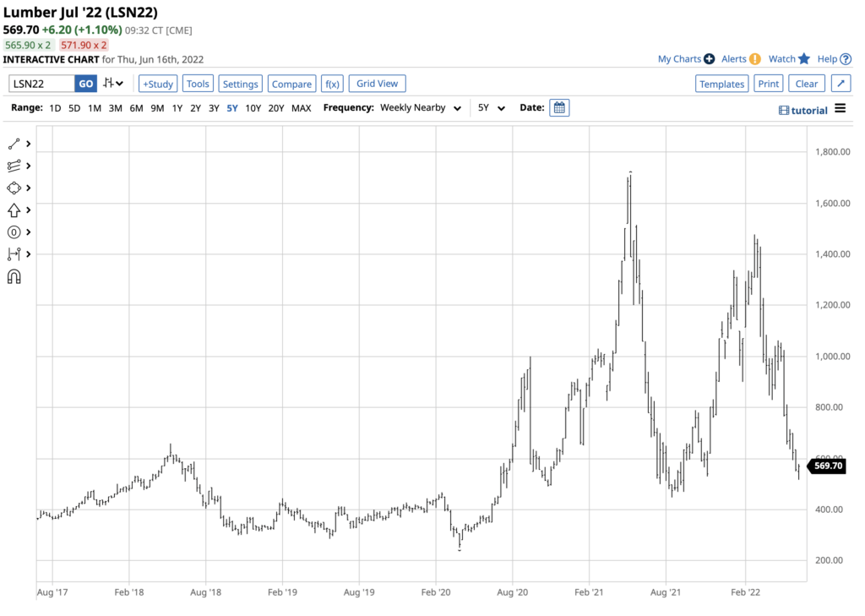The height and width of the screenshot is (616, 865).
Task: Switch the range to 1Y
Action: pos(177,108)
